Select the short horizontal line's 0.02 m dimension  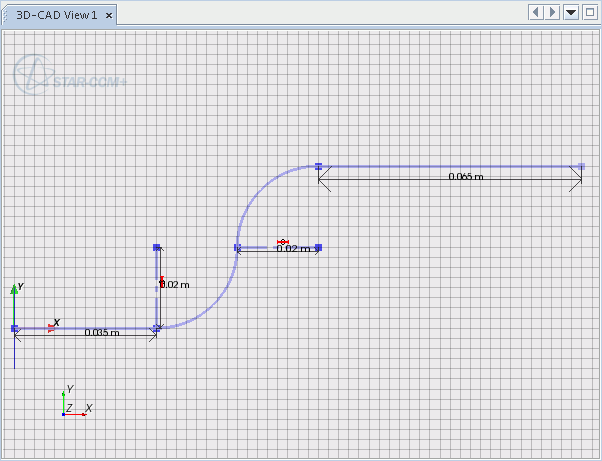pos(291,249)
